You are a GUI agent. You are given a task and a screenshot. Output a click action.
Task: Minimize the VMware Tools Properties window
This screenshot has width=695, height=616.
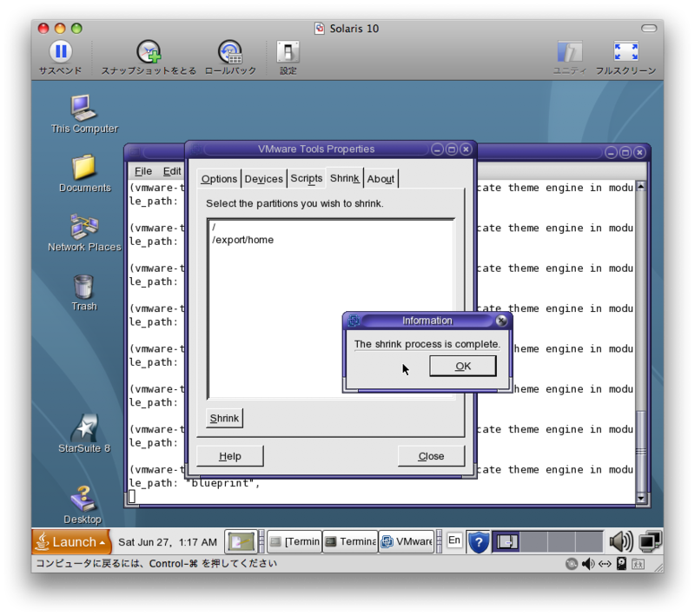pos(438,149)
